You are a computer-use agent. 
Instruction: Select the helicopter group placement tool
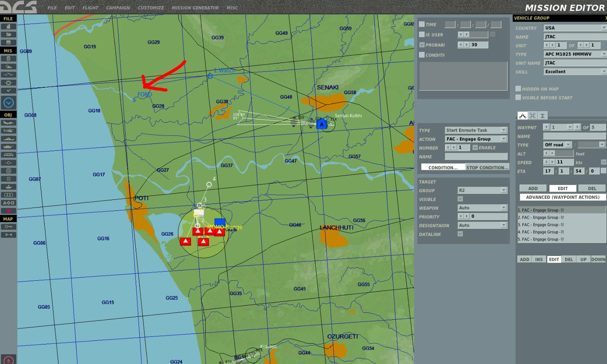click(8, 131)
